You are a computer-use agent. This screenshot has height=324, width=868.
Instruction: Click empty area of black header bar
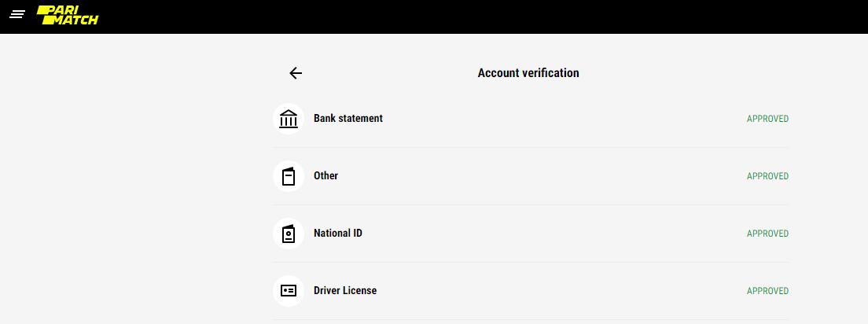click(x=472, y=17)
